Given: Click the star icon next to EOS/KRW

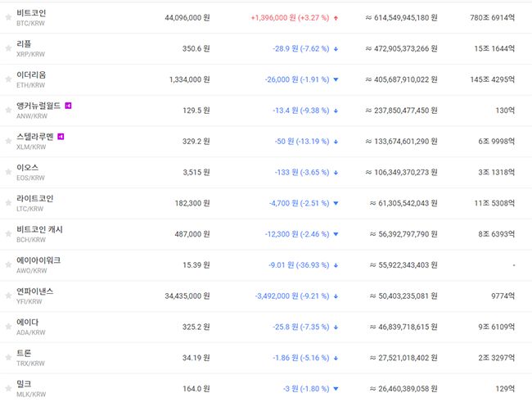Looking at the screenshot, I should click(8, 173).
